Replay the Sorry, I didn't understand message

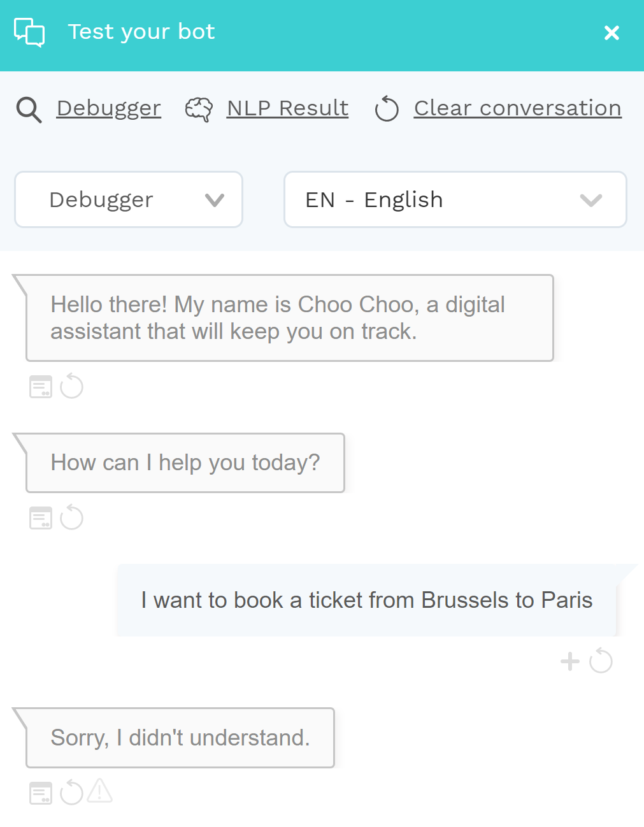[71, 793]
